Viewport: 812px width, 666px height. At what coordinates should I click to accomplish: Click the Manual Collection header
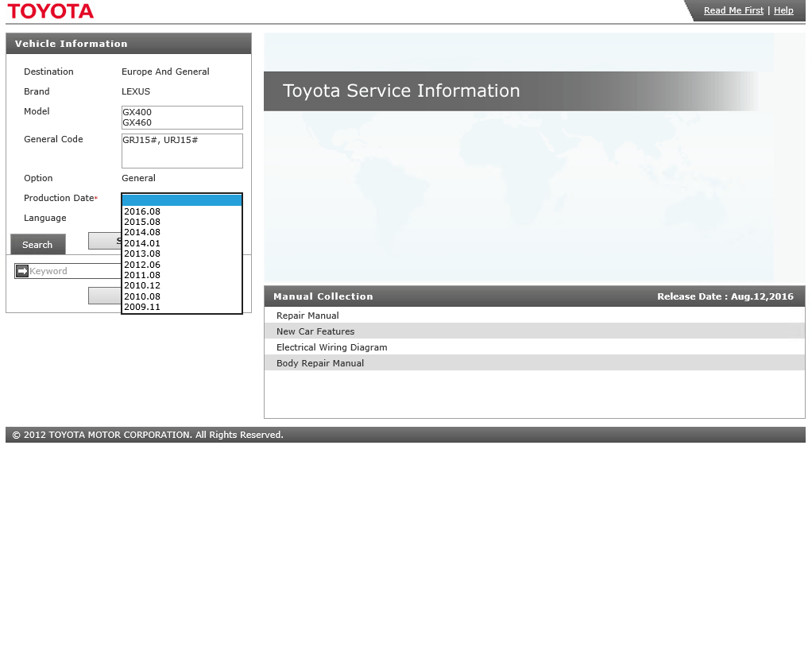click(323, 296)
